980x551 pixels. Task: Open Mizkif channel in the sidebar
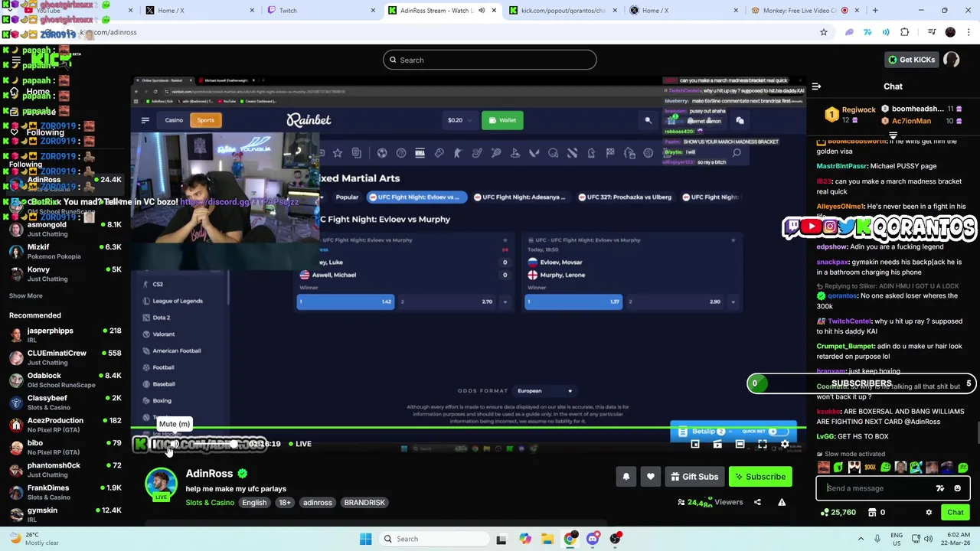pos(65,252)
